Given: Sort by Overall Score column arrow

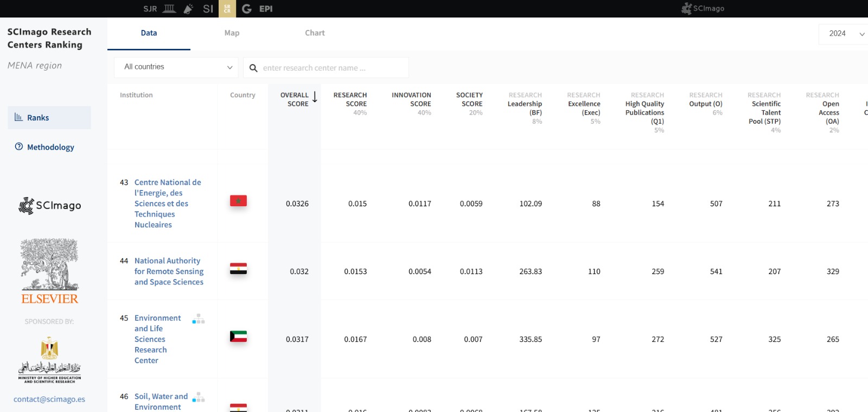Looking at the screenshot, I should click(x=315, y=97).
